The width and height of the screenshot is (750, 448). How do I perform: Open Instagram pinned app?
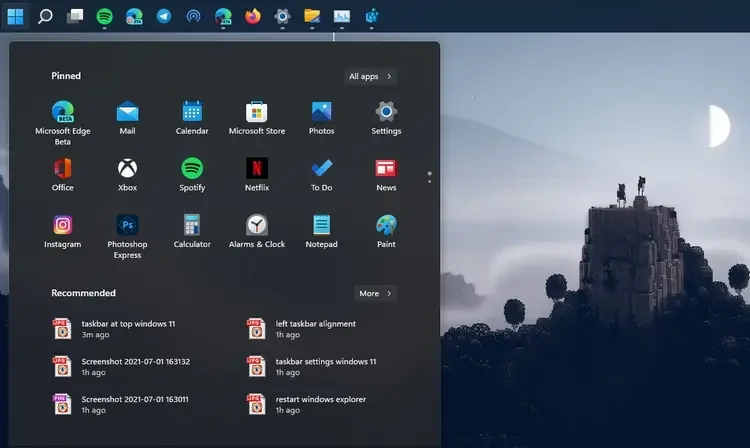[63, 225]
